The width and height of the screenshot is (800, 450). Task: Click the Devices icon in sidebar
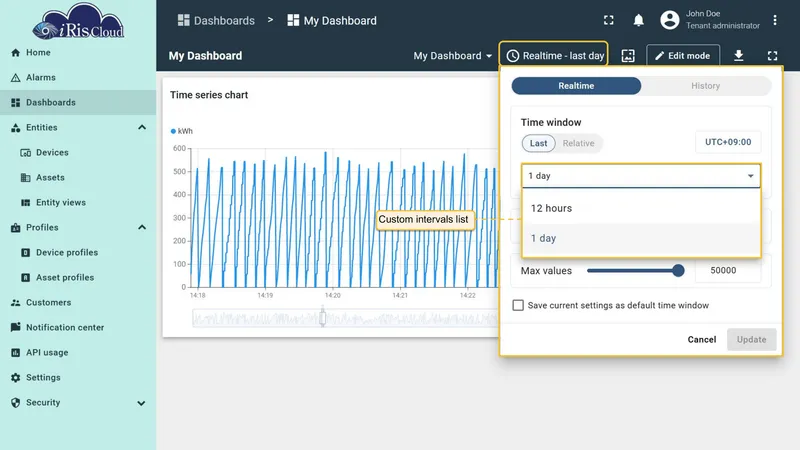tap(26, 153)
